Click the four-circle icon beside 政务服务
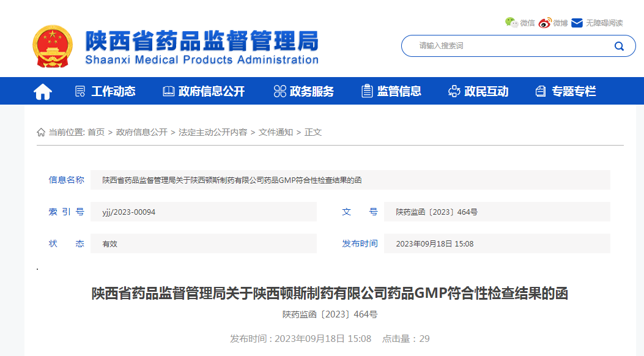Viewport: 644px width, 356px height. (279, 91)
